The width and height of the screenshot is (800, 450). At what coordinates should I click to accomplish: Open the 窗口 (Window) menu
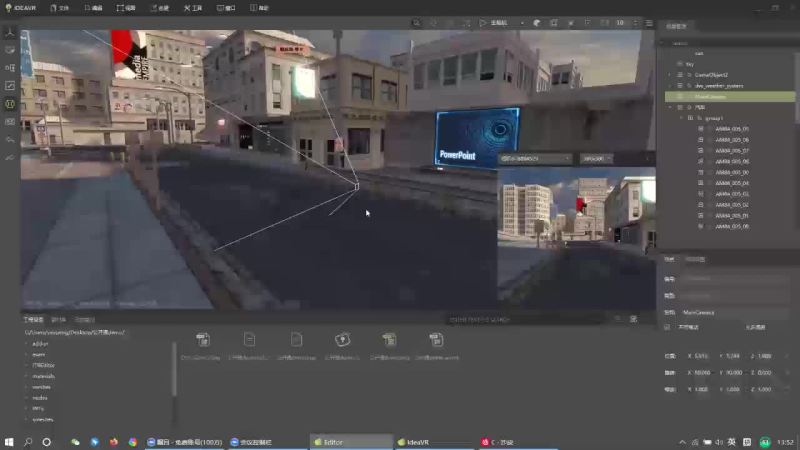226,8
